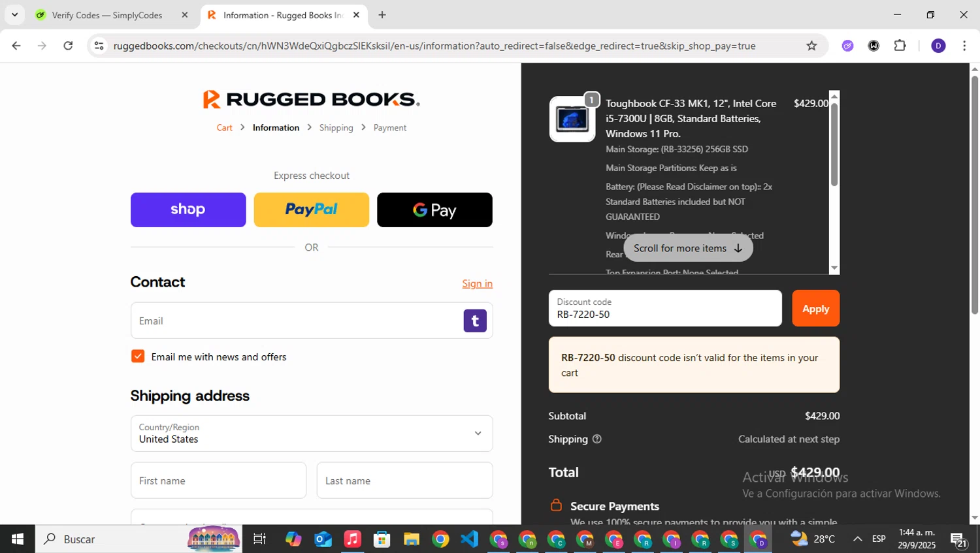Image resolution: width=980 pixels, height=553 pixels.
Task: Click the page vertical scrollbar thumb
Action: tap(975, 195)
